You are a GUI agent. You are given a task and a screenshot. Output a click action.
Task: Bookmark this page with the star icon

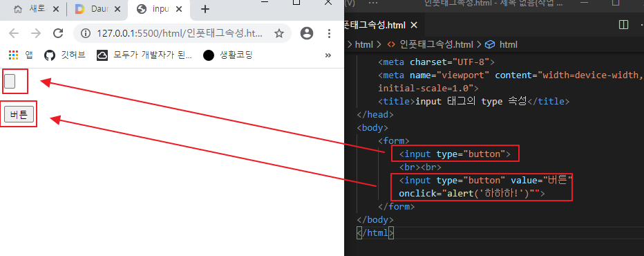[279, 33]
